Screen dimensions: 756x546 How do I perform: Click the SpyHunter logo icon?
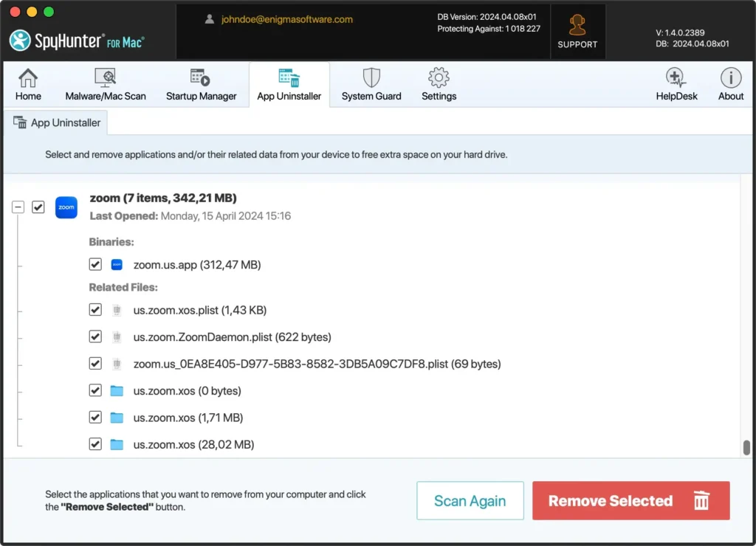coord(20,41)
